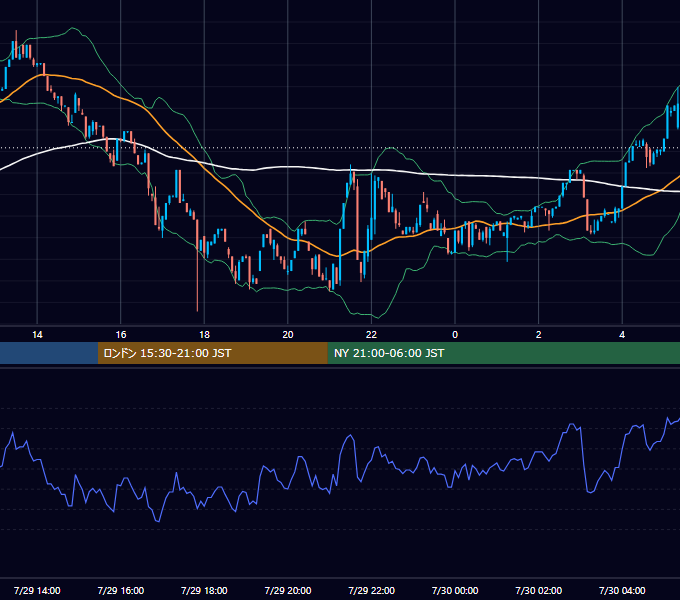Click the 18 hour axis label
Screen dimensions: 680x600
(x=204, y=335)
